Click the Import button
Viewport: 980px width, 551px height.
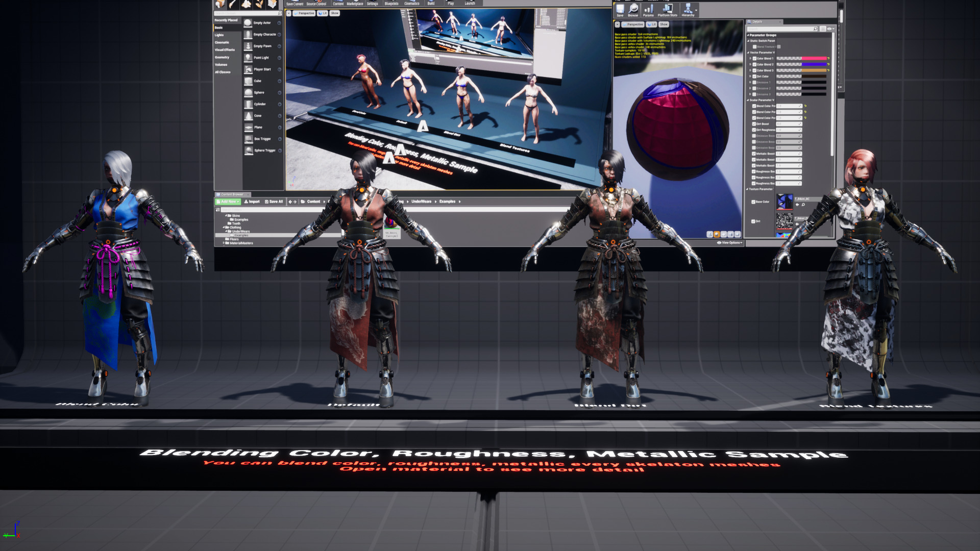click(252, 202)
